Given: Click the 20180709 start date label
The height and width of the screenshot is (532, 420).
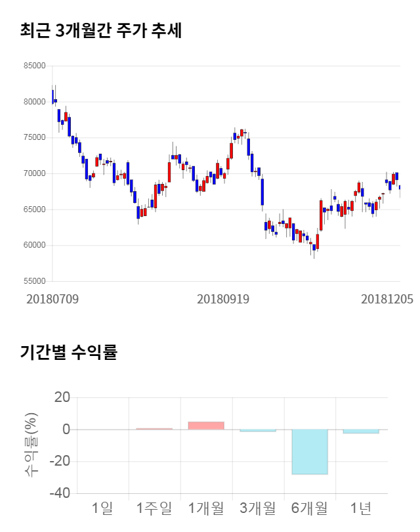Looking at the screenshot, I should (52, 299).
